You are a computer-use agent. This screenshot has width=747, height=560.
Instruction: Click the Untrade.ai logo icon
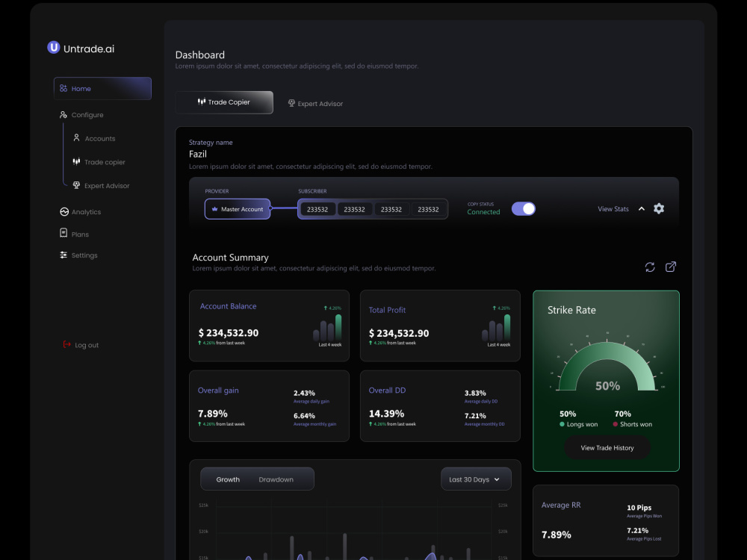click(53, 48)
